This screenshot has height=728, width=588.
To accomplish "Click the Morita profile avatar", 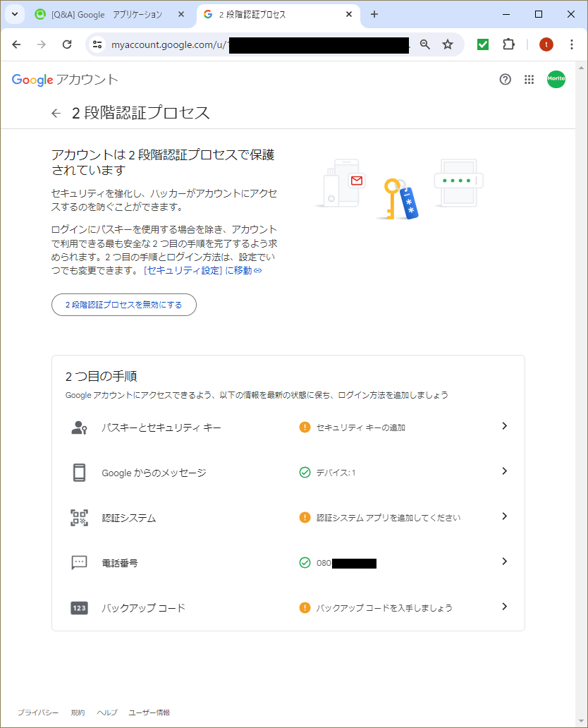I will click(x=556, y=79).
